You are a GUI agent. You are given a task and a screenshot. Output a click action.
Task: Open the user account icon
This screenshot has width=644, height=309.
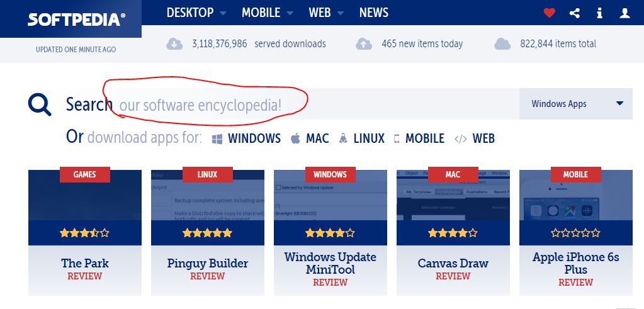pyautogui.click(x=624, y=13)
